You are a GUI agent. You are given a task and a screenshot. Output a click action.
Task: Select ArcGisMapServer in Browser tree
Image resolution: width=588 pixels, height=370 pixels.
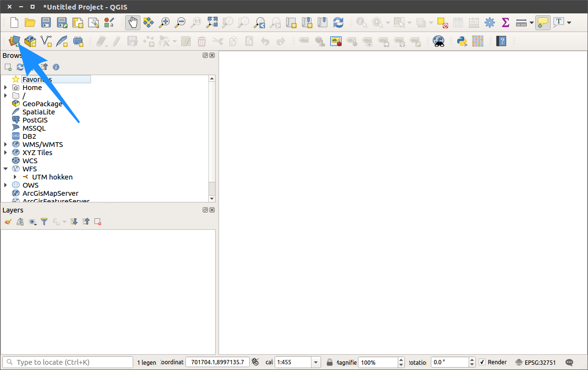coord(50,193)
